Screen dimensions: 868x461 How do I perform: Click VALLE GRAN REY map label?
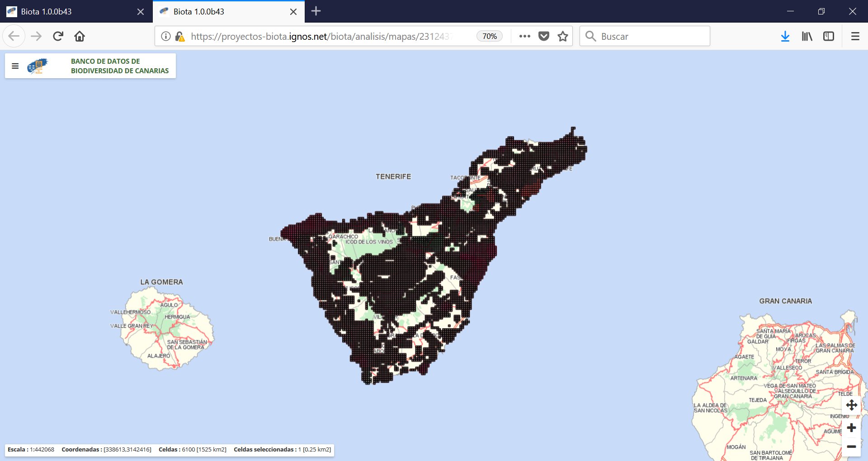tap(132, 326)
